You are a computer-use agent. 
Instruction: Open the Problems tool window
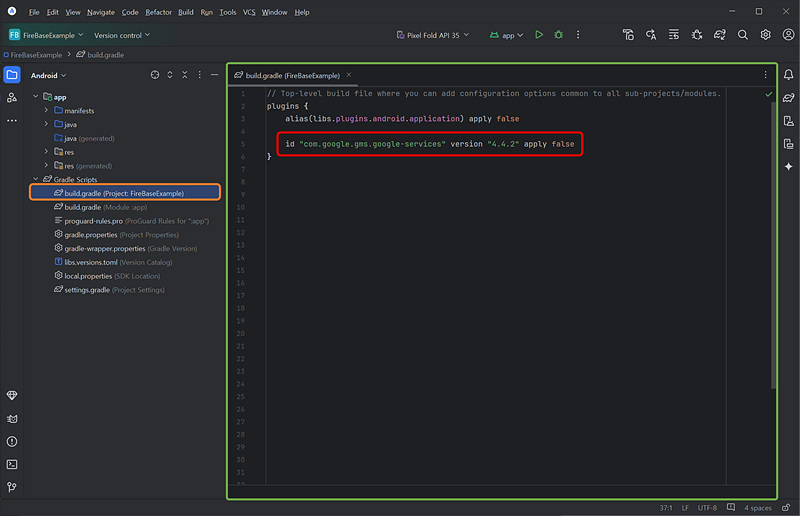pyautogui.click(x=12, y=441)
